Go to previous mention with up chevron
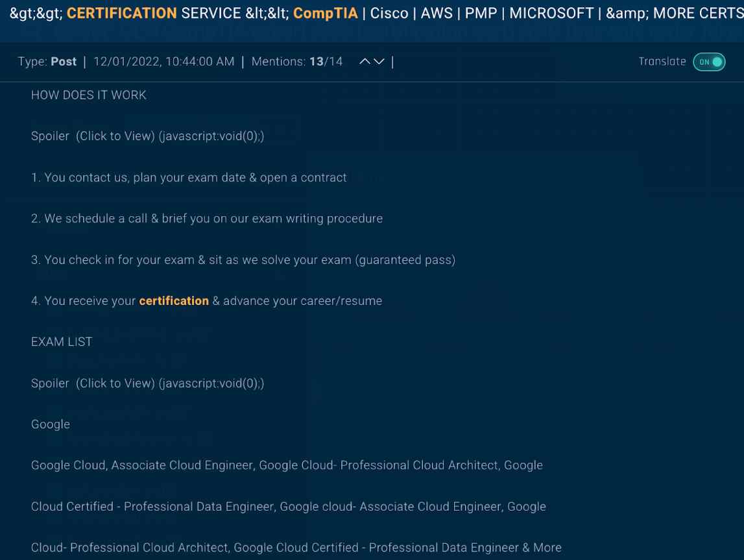This screenshot has height=560, width=744. pyautogui.click(x=365, y=62)
